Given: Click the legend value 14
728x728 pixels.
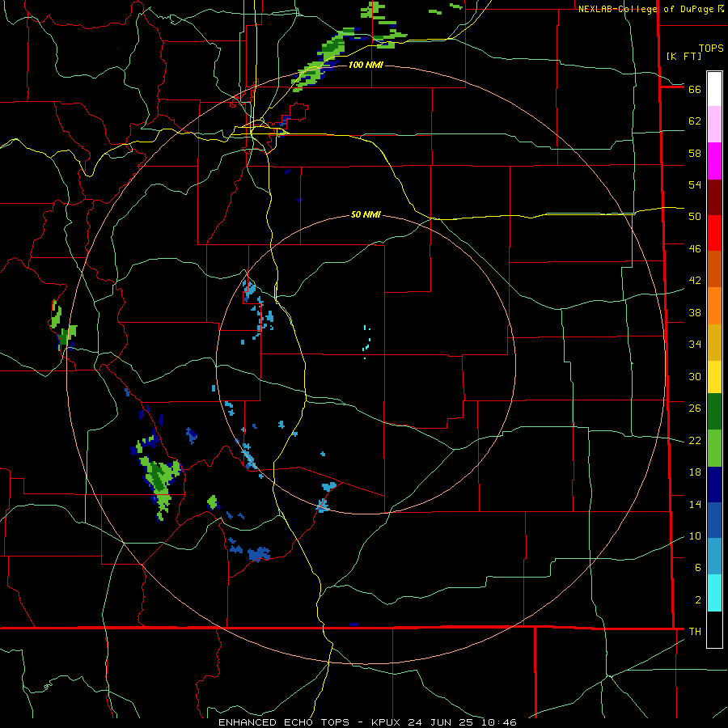Looking at the screenshot, I should click(695, 504).
